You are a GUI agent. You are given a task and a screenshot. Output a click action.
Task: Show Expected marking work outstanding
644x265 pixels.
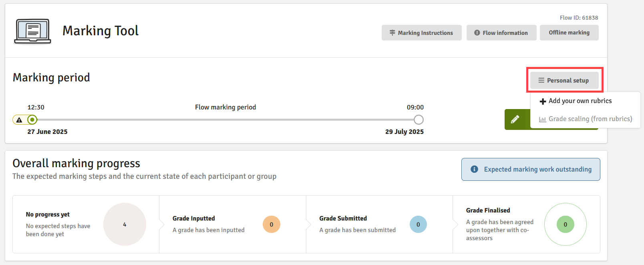[531, 169]
